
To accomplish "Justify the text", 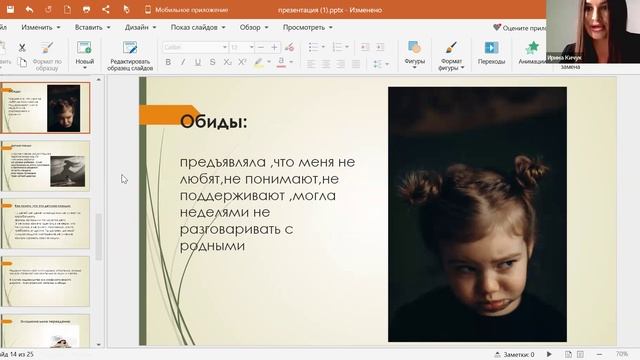I will tap(356, 64).
